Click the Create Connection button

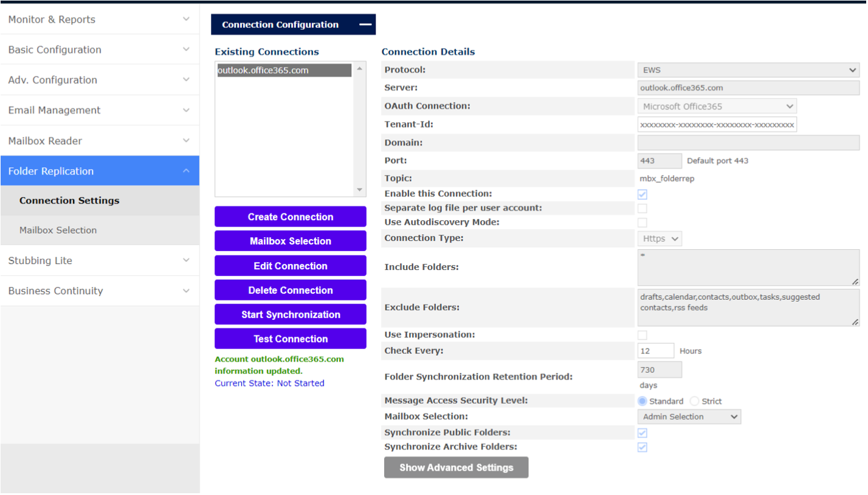pos(290,217)
